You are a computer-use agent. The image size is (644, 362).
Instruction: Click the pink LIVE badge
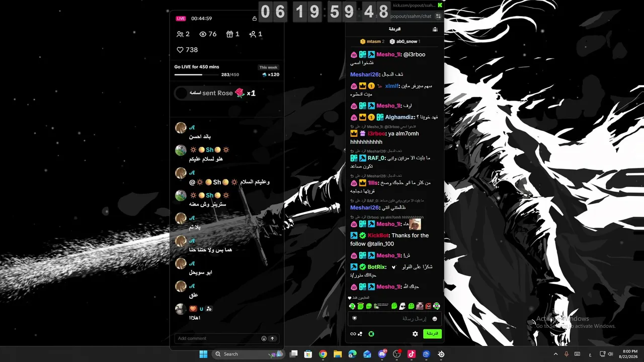181,19
